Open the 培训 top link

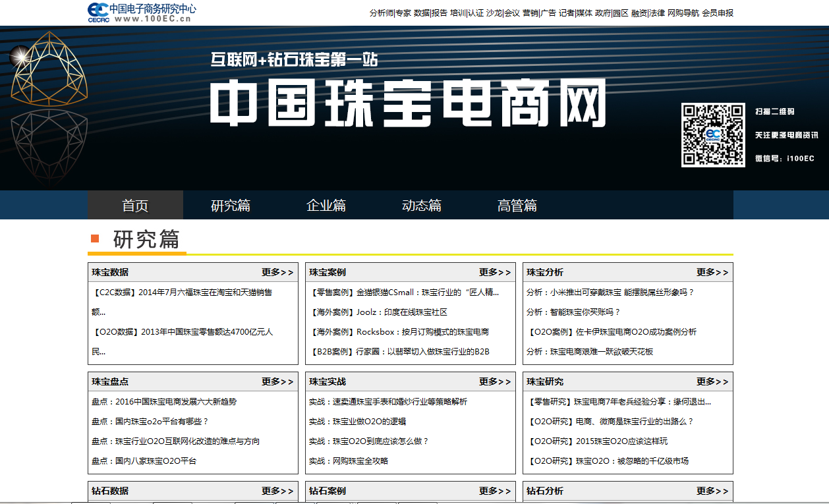(458, 13)
